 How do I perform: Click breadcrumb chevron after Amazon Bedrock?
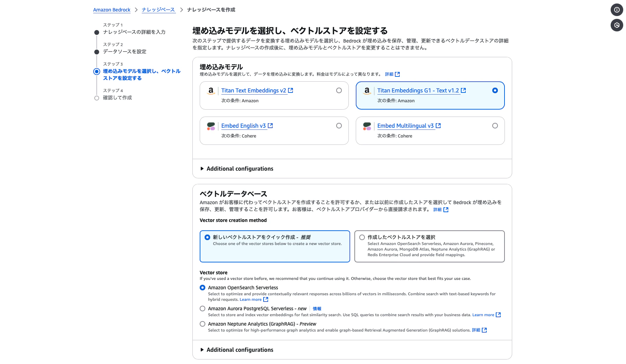pos(136,10)
